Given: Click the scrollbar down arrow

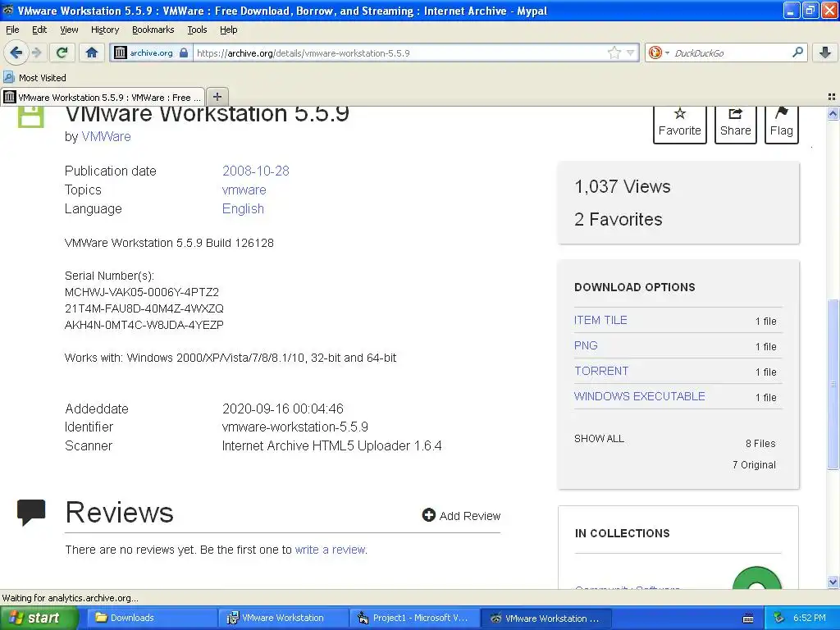Looking at the screenshot, I should (x=833, y=582).
